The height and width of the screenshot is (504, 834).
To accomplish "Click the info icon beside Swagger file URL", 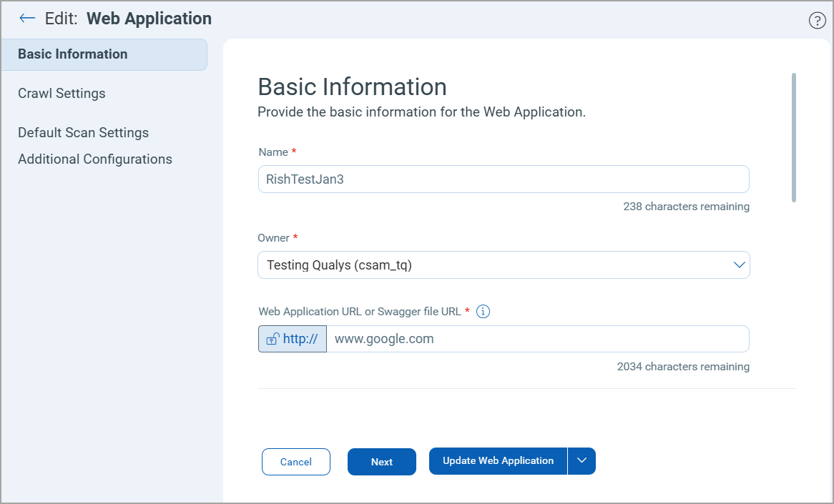I will 483,312.
